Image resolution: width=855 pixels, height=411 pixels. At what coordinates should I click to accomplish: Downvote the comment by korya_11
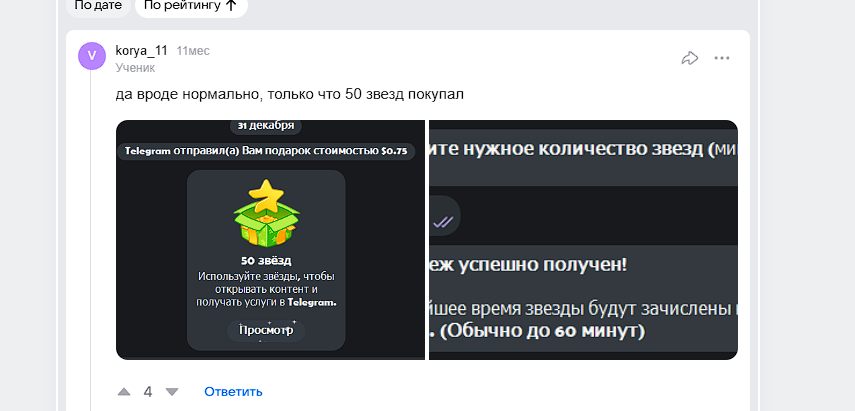pos(171,392)
